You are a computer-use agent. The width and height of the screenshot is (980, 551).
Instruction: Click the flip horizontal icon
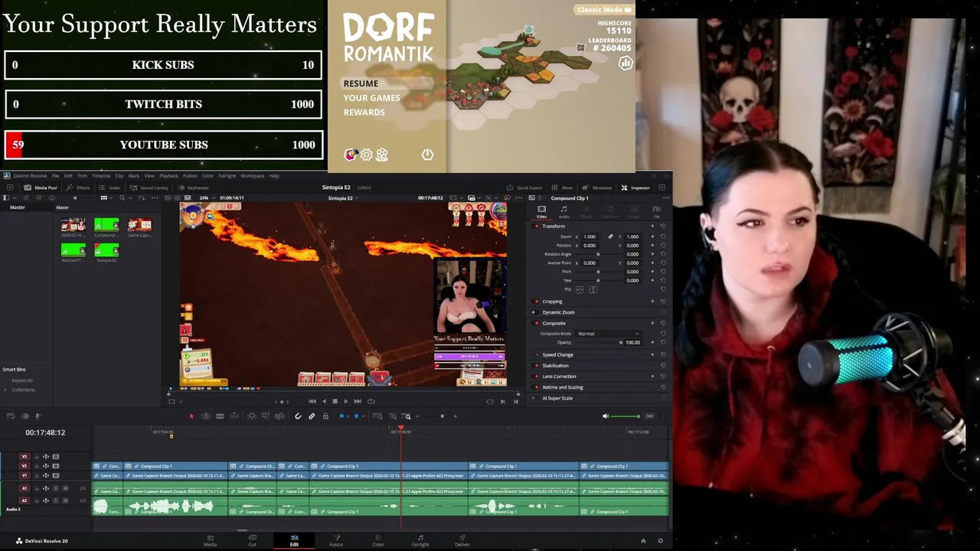pyautogui.click(x=580, y=290)
